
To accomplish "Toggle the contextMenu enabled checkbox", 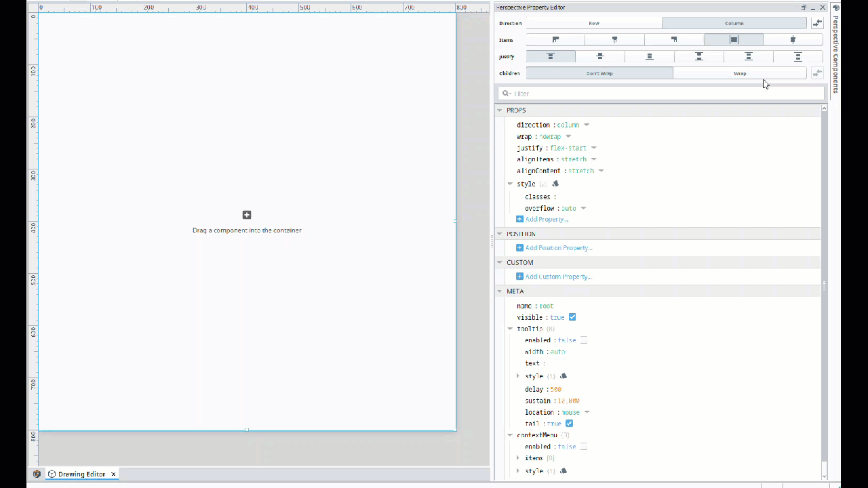I will (x=584, y=447).
